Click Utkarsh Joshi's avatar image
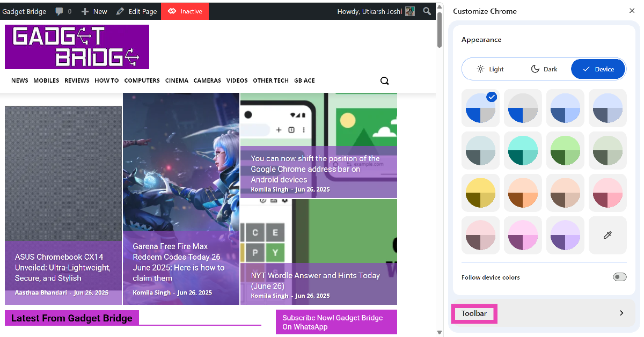Screen dimensions: 644x337 pyautogui.click(x=410, y=11)
